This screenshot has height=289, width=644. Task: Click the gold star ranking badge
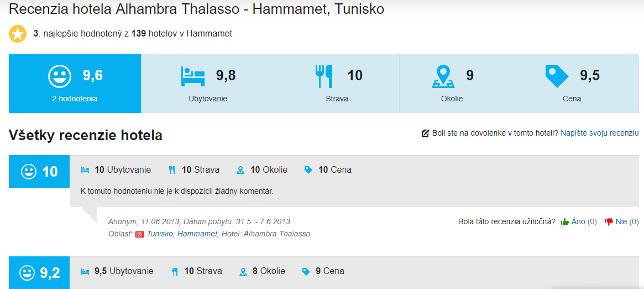[18, 34]
